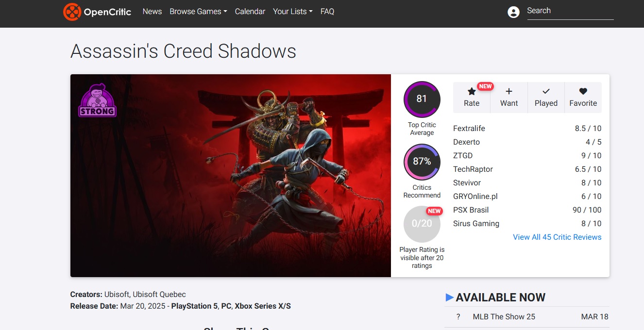Collapse the Available Now section arrow

[450, 297]
